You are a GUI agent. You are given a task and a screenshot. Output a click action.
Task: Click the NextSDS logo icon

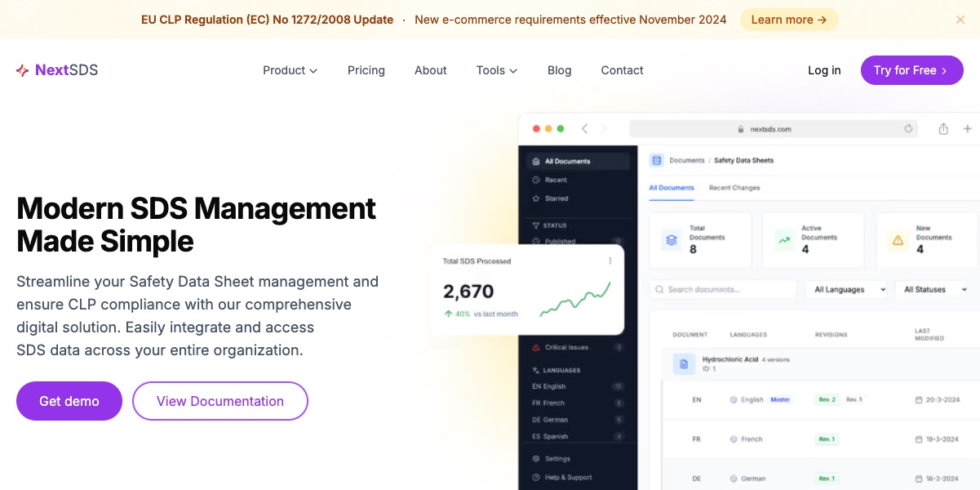pyautogui.click(x=23, y=70)
